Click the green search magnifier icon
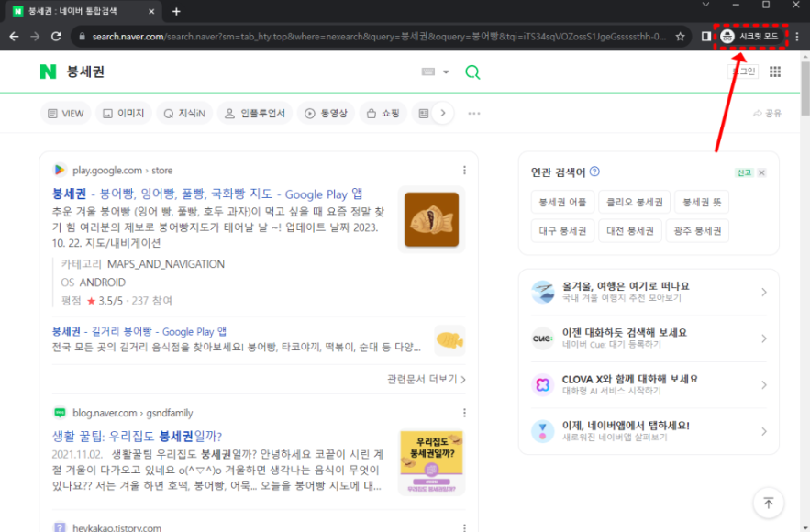The image size is (810, 532). coord(472,72)
